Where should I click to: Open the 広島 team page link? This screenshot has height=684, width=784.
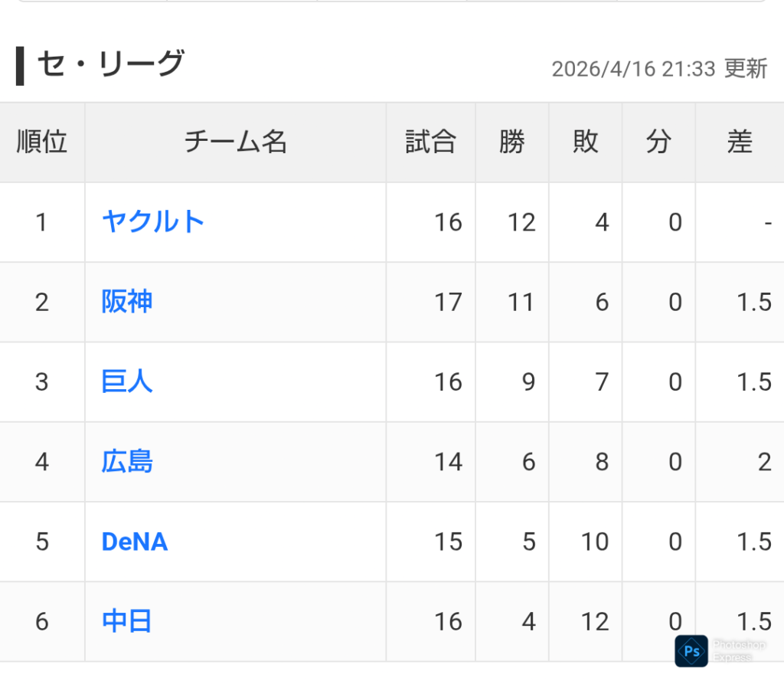pyautogui.click(x=127, y=462)
